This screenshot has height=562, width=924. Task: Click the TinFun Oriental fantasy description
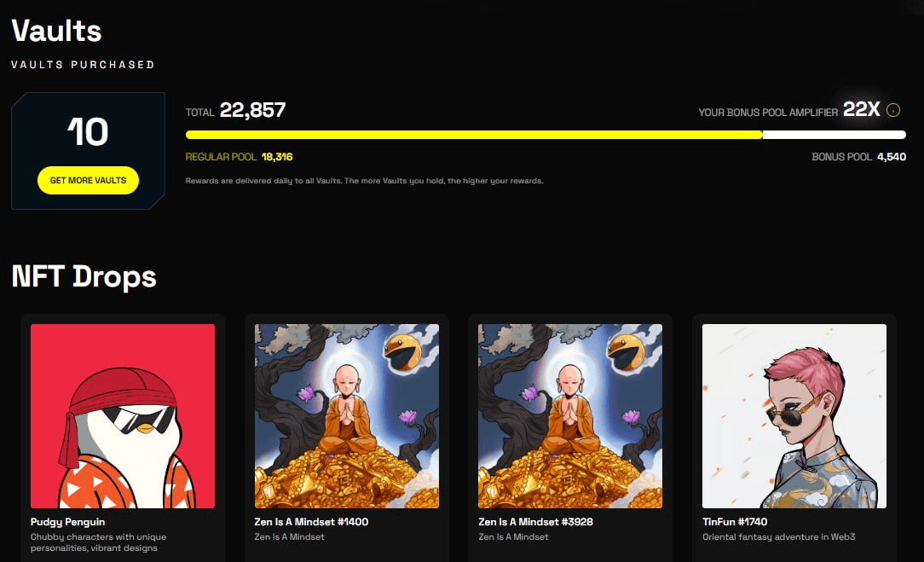coord(779,537)
